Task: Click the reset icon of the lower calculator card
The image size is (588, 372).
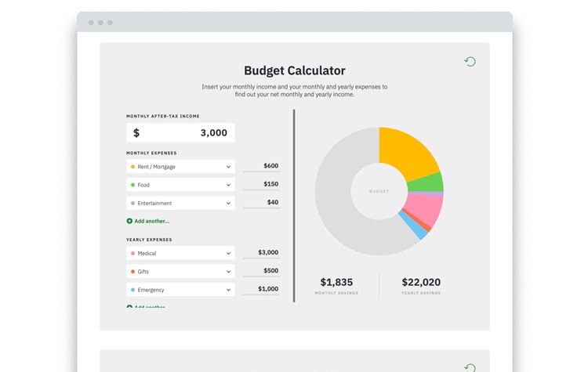Action: (470, 368)
